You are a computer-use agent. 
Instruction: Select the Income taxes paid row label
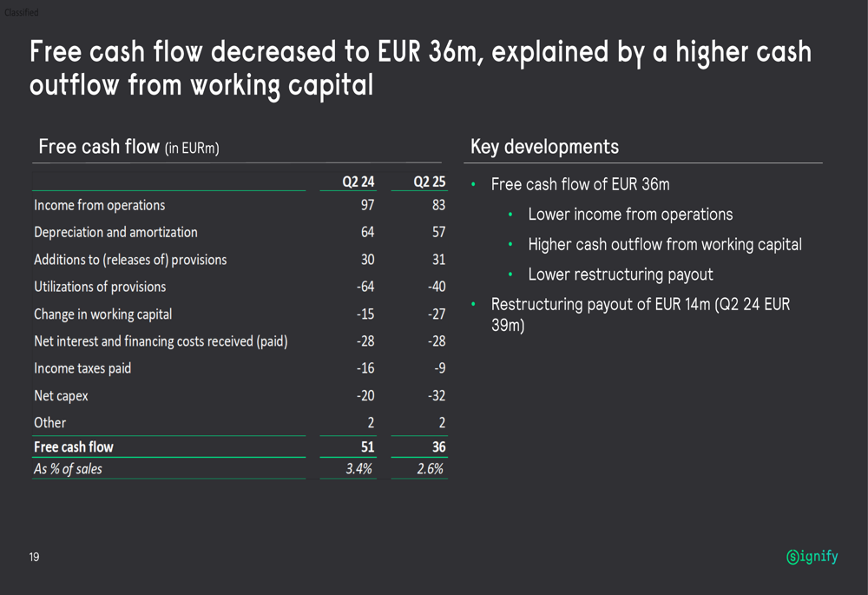(82, 368)
